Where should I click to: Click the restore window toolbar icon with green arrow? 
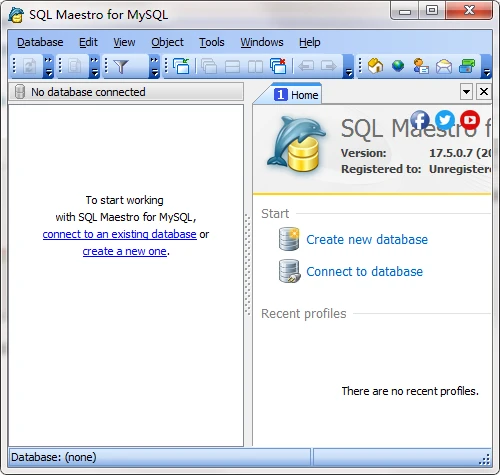coord(181,66)
